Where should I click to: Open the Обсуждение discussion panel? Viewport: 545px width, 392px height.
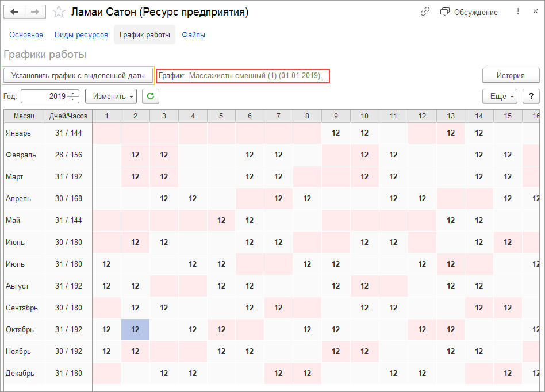[x=469, y=12]
